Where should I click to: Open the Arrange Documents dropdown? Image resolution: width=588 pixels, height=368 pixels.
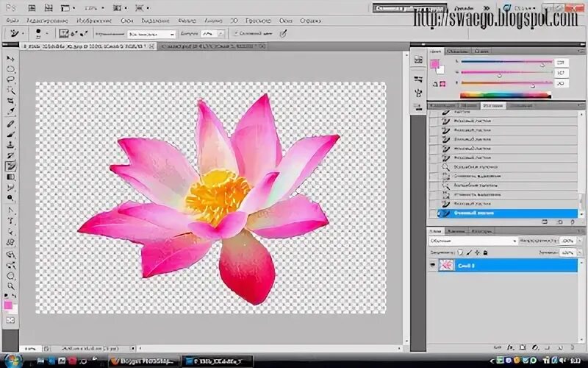pos(121,8)
